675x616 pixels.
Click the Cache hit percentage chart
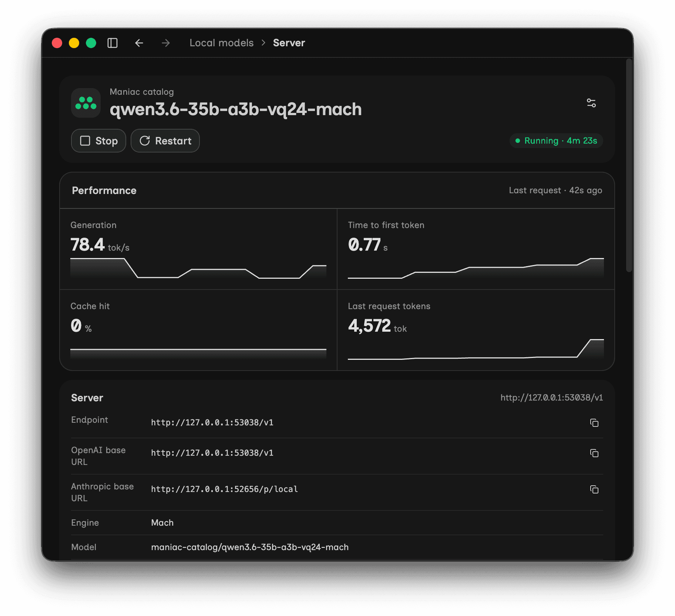point(198,354)
